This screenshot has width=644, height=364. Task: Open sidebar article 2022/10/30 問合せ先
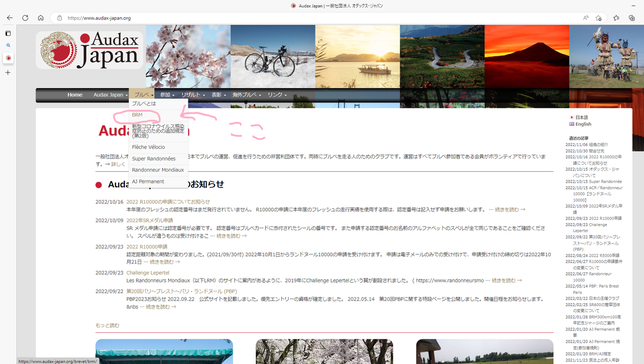pos(585,151)
